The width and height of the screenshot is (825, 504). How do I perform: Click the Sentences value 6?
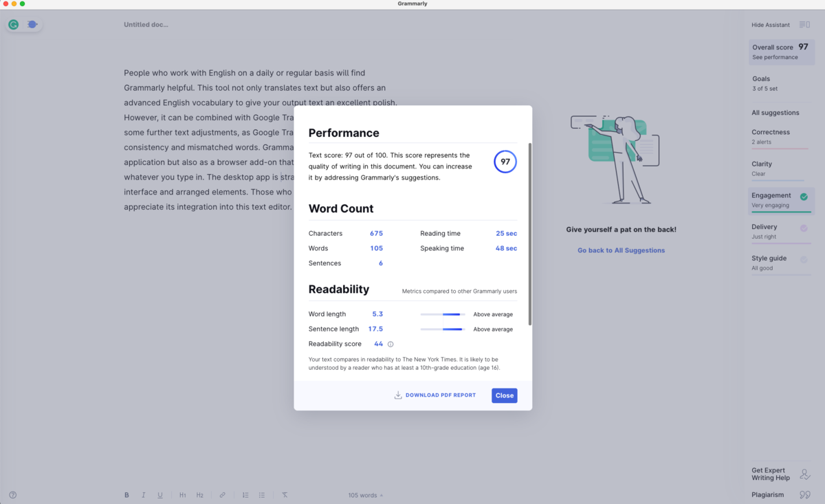click(381, 263)
